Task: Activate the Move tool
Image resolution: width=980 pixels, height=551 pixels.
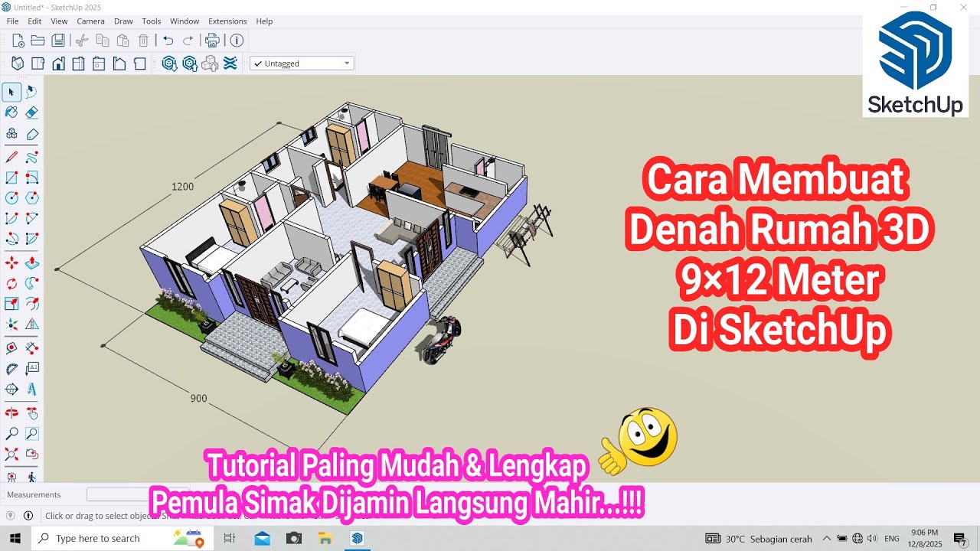Action: (11, 263)
